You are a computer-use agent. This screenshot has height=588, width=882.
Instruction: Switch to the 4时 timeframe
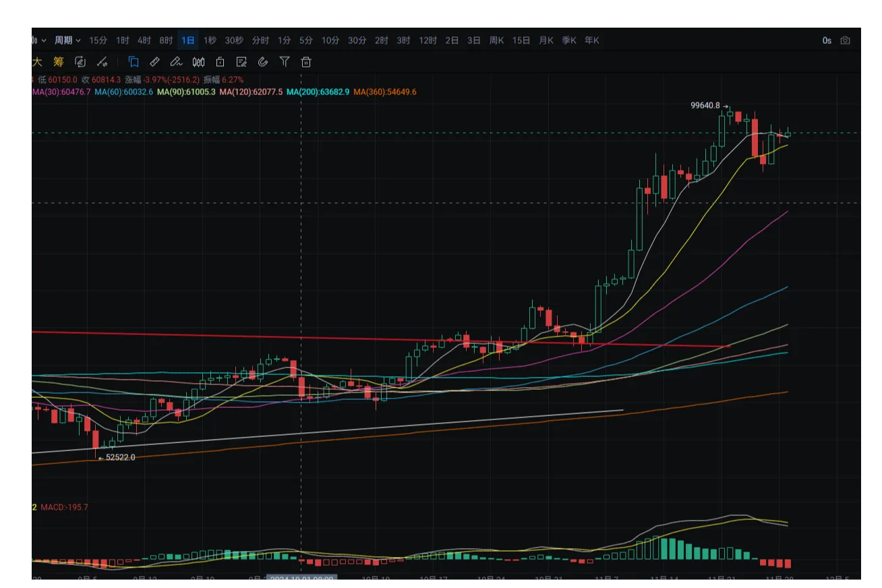click(x=144, y=40)
